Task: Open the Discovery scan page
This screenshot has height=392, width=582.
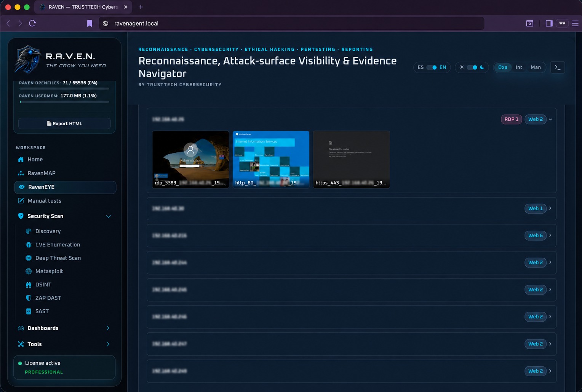Action: (x=48, y=231)
